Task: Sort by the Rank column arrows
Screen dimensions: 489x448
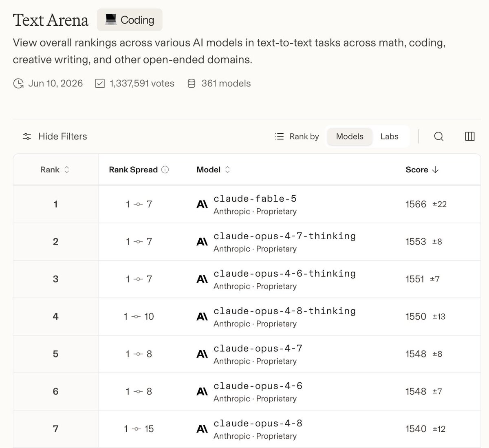Action: 67,170
